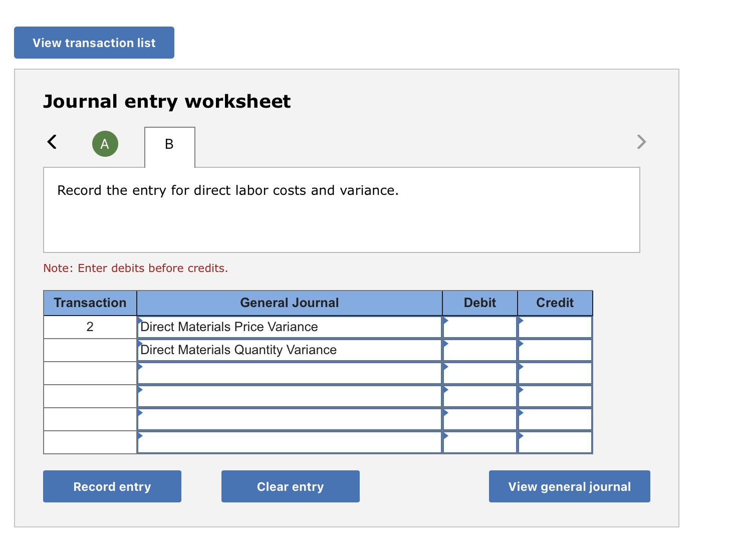Screen dimensions: 731x560
Task: Click the Credit column header
Action: point(555,303)
